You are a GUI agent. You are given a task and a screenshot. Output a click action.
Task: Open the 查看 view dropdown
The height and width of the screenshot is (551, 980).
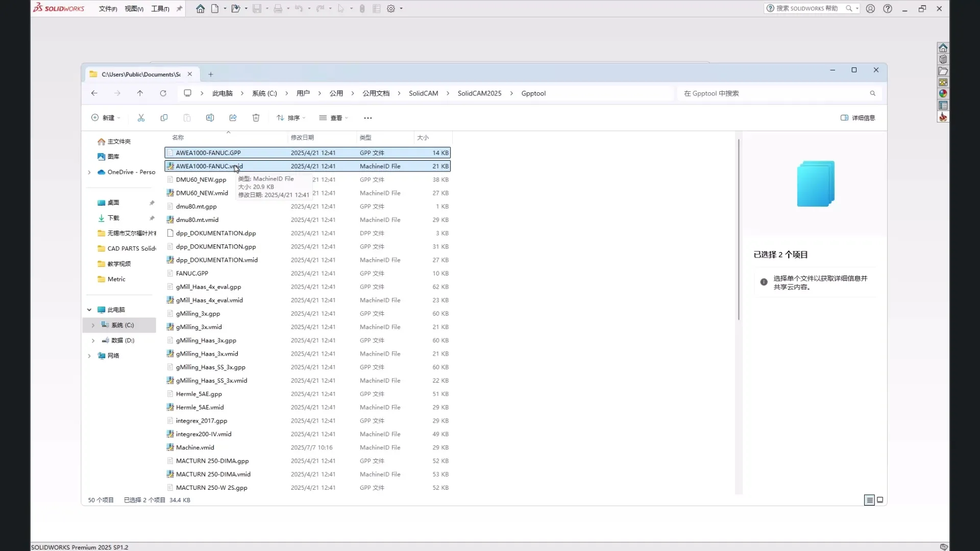click(333, 118)
